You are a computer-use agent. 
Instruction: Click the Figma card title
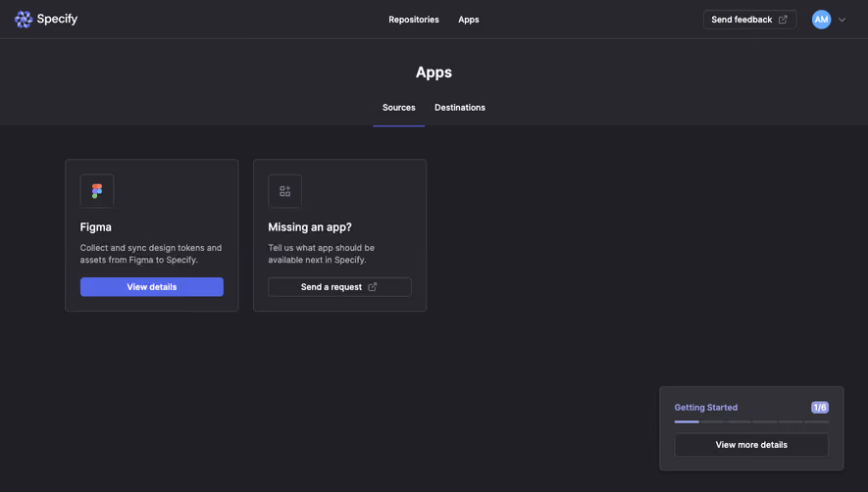[96, 227]
